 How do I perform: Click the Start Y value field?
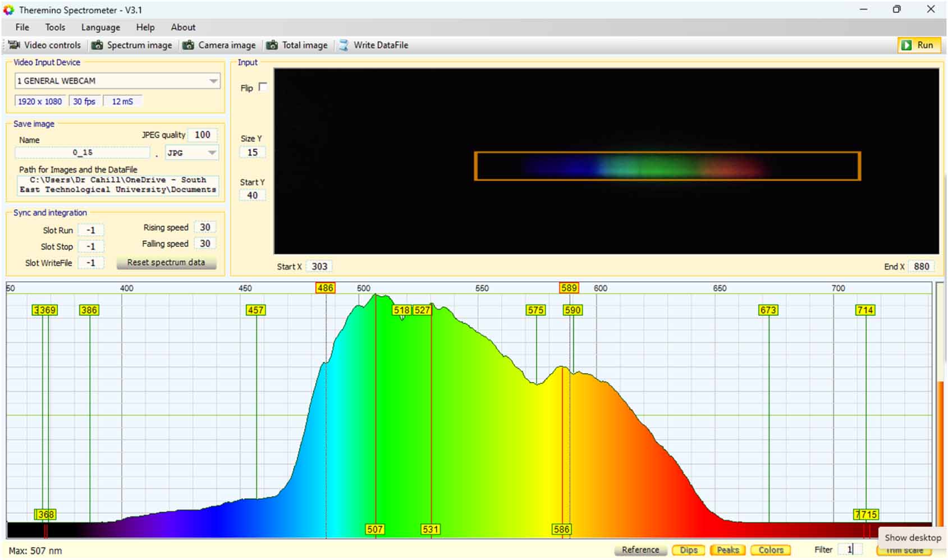pos(253,195)
